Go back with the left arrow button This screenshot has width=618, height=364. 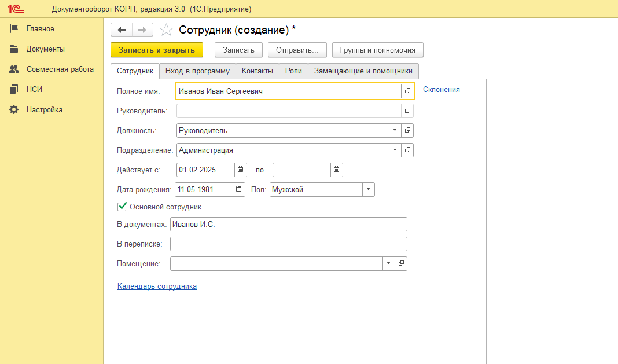click(x=122, y=30)
